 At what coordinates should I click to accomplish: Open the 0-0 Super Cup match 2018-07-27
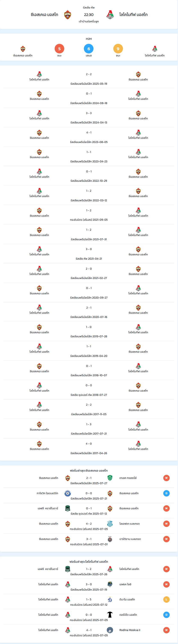(89, 390)
